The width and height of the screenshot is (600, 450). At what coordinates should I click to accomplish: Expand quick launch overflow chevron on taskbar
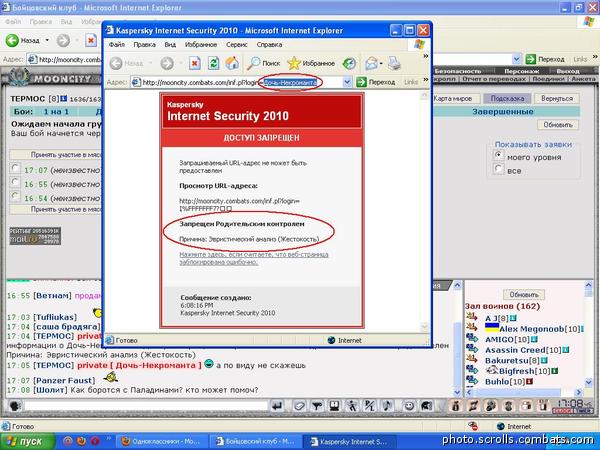click(x=108, y=438)
